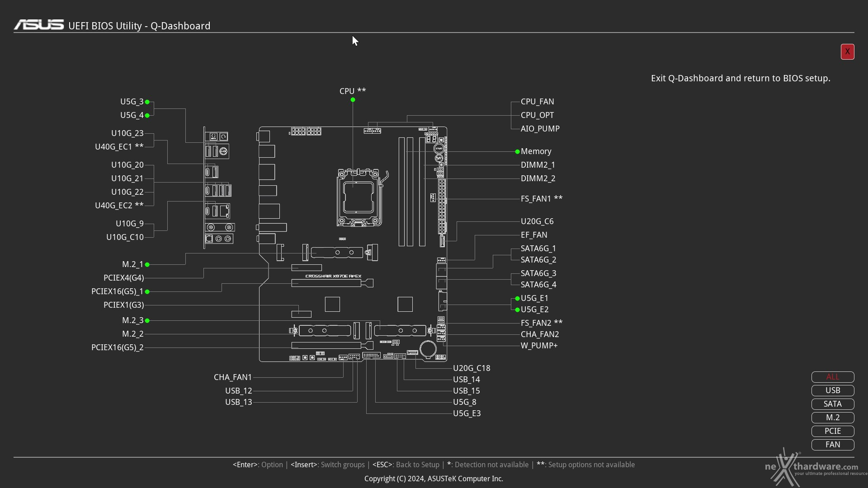Screen dimensions: 868x488
Task: Open the EF_FAN header entry
Action: [534, 235]
